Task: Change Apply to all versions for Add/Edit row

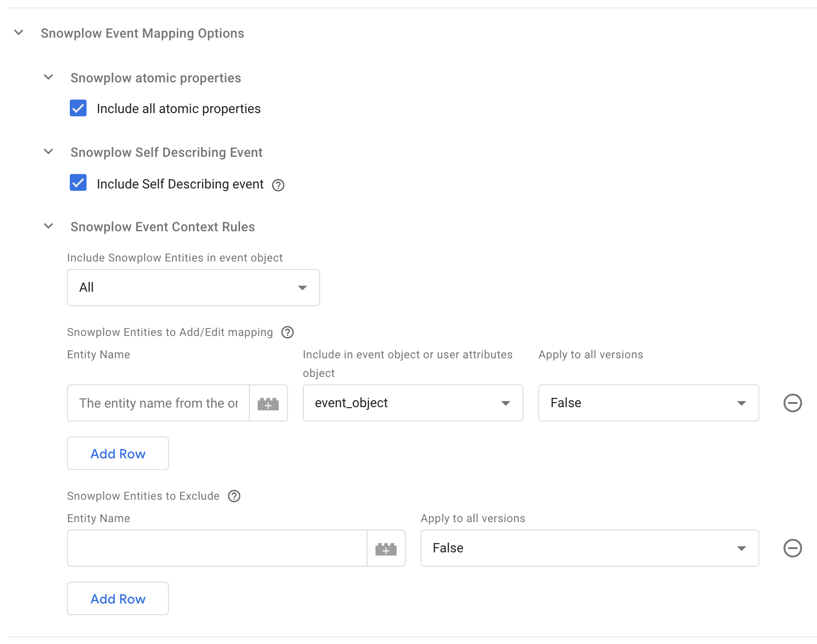Action: pyautogui.click(x=743, y=403)
